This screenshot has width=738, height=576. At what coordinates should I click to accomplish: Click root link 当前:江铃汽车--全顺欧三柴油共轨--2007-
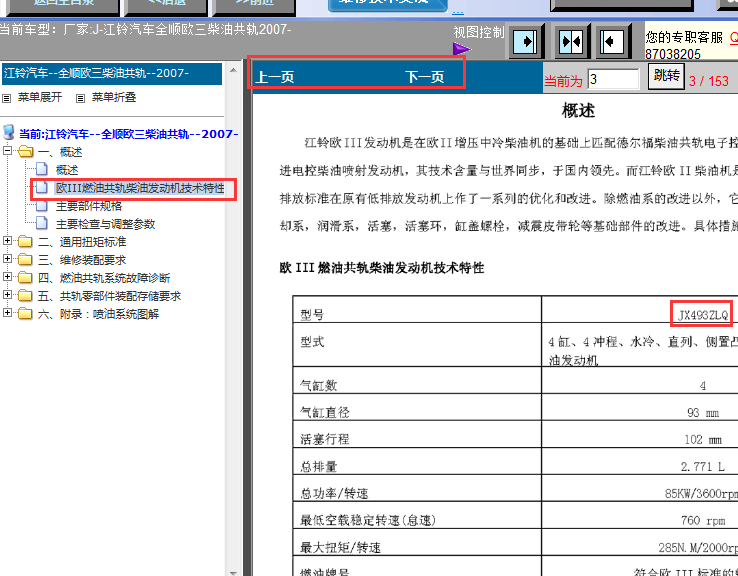[x=128, y=134]
